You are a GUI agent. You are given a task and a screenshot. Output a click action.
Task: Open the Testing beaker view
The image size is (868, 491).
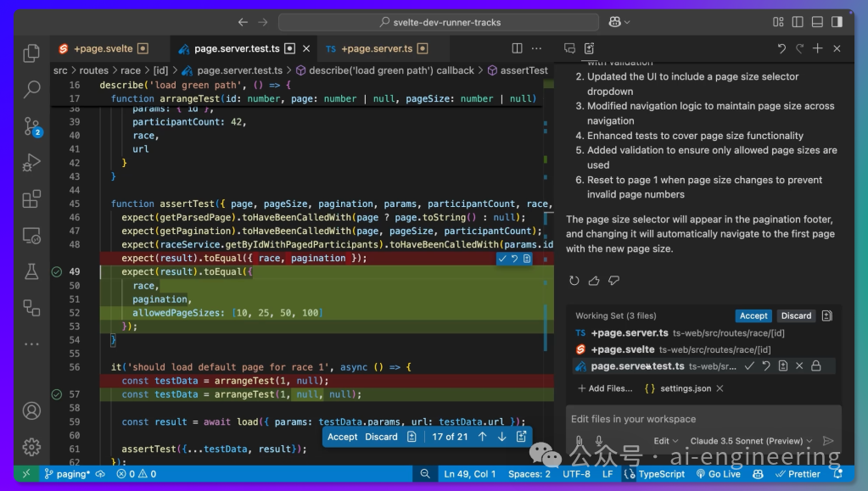(31, 271)
